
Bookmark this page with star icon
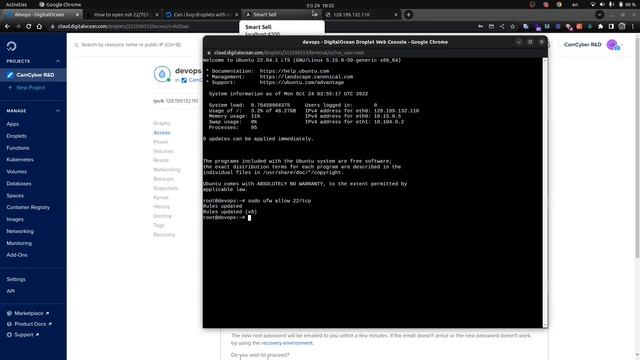[x=513, y=26]
